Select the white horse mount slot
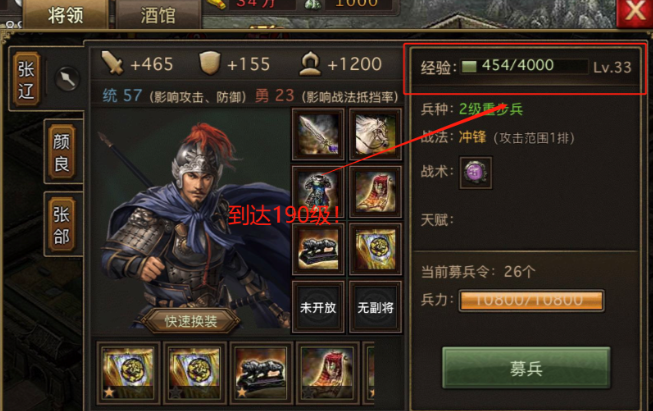This screenshot has width=653, height=411. pyautogui.click(x=375, y=135)
